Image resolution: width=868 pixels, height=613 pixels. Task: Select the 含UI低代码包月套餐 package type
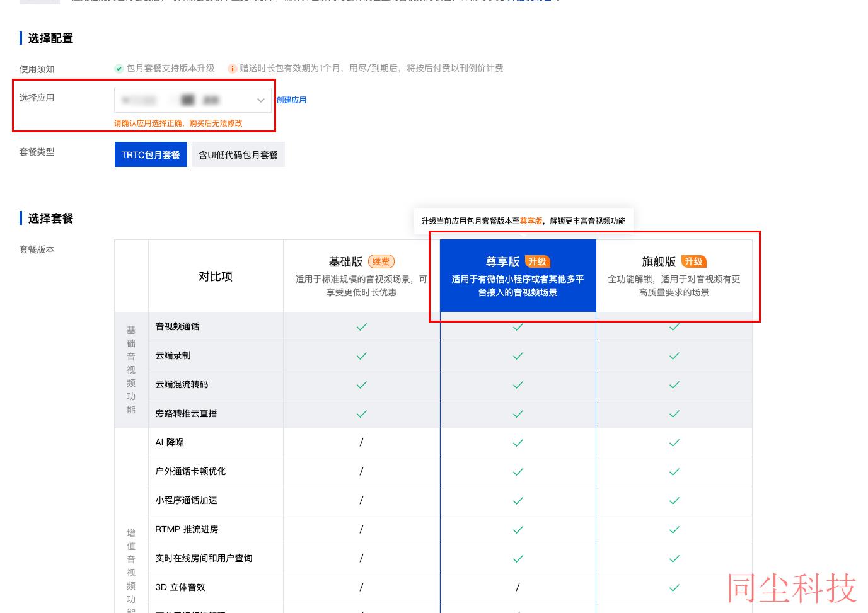pyautogui.click(x=238, y=154)
